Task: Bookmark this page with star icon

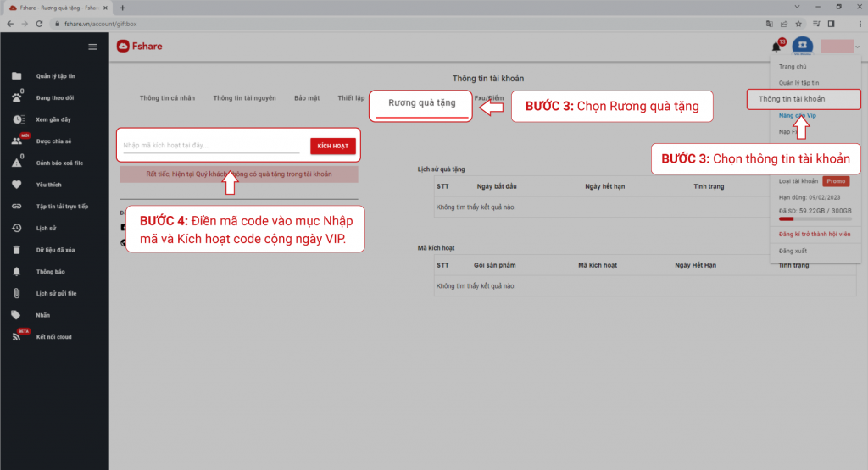Action: [798, 24]
